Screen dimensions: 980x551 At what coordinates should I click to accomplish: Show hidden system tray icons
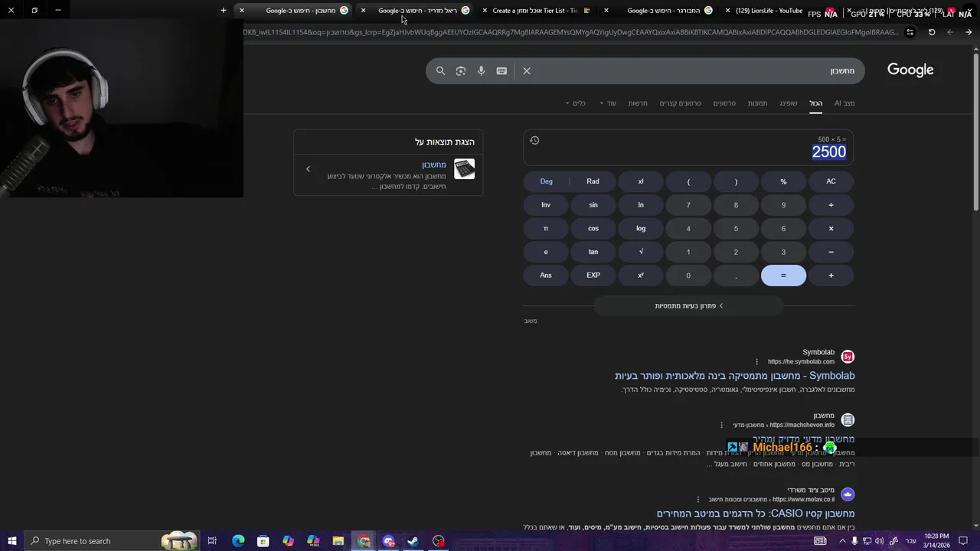coord(842,541)
